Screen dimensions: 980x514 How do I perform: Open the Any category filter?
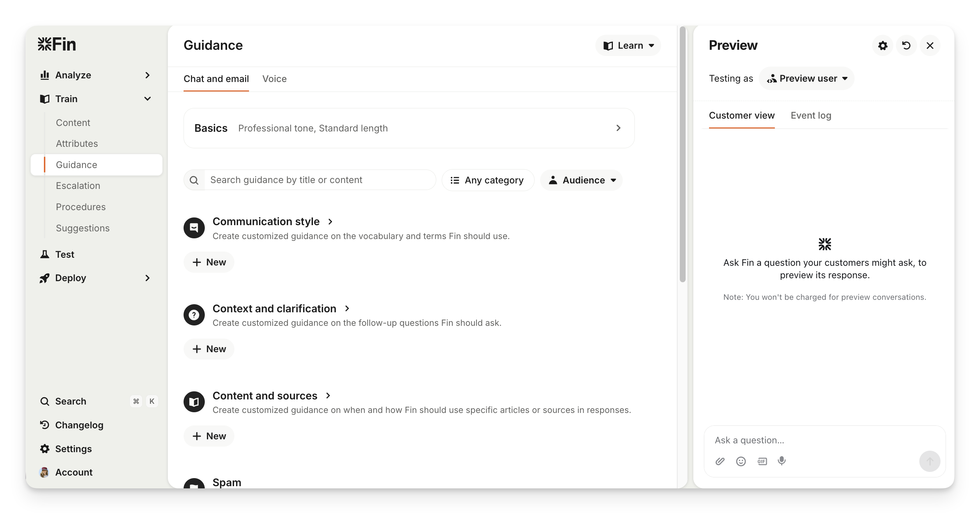coord(488,180)
